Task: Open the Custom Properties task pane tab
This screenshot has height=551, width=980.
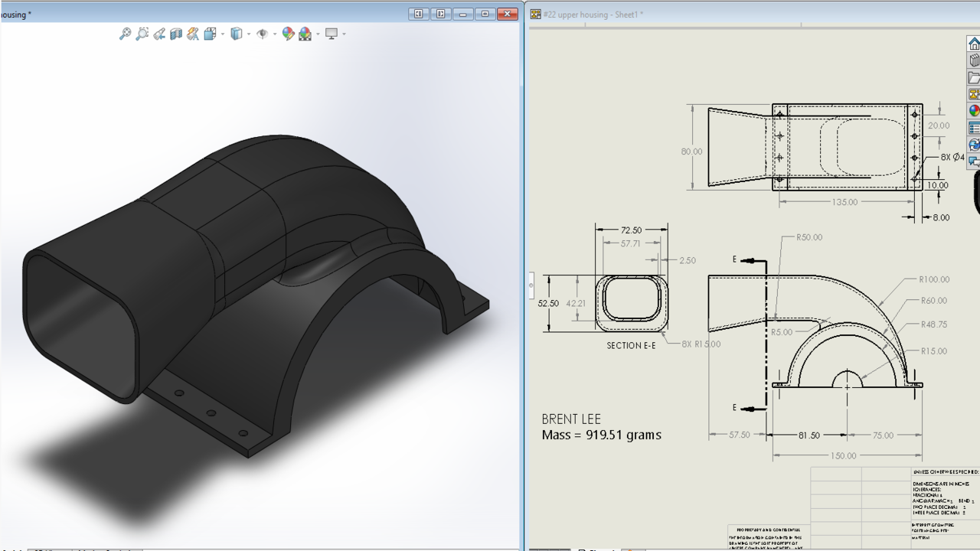Action: point(974,128)
